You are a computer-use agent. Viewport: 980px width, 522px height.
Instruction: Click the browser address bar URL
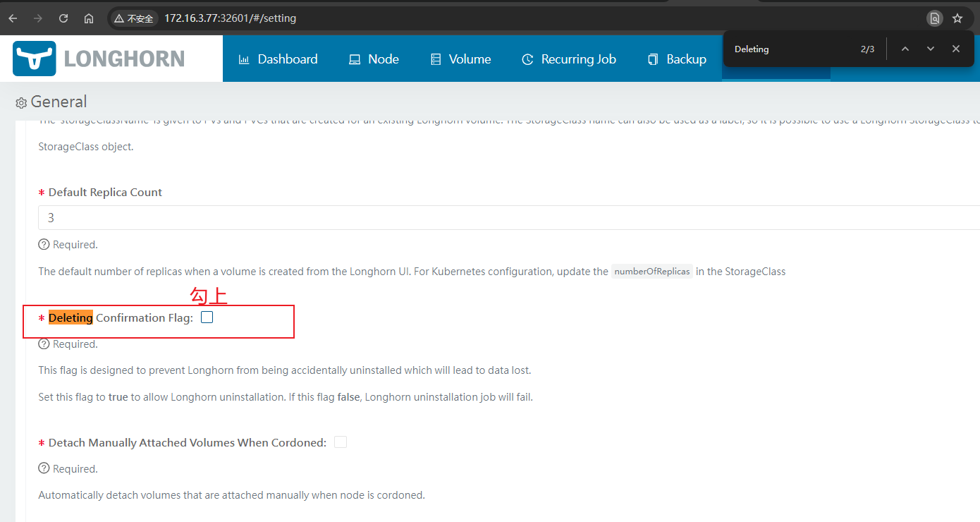[x=230, y=18]
